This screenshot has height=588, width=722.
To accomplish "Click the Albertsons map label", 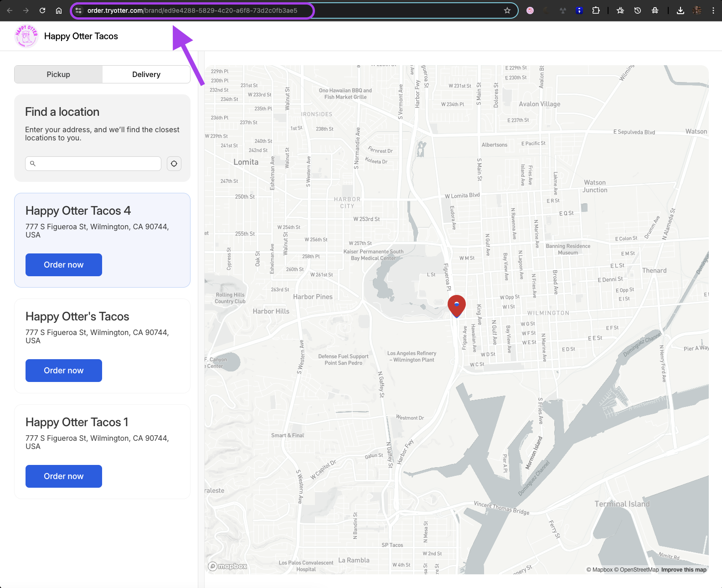I will point(495,145).
